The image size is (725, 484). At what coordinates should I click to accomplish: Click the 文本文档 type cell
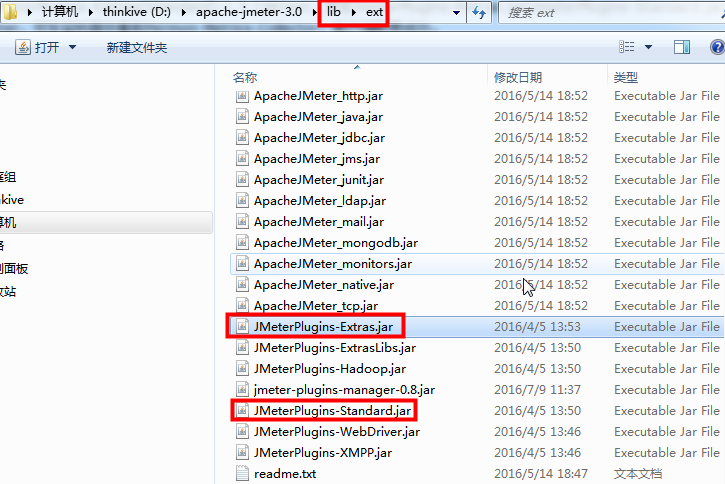(638, 474)
